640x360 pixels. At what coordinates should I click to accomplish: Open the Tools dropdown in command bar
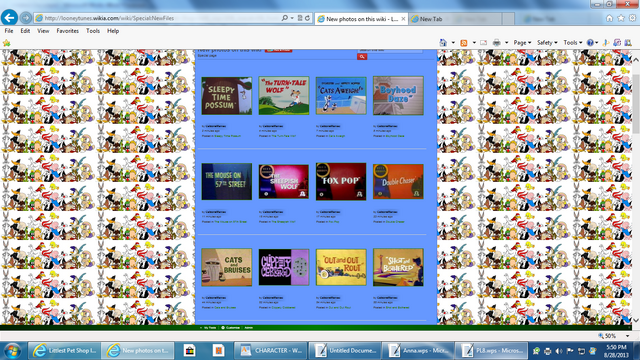(573, 42)
